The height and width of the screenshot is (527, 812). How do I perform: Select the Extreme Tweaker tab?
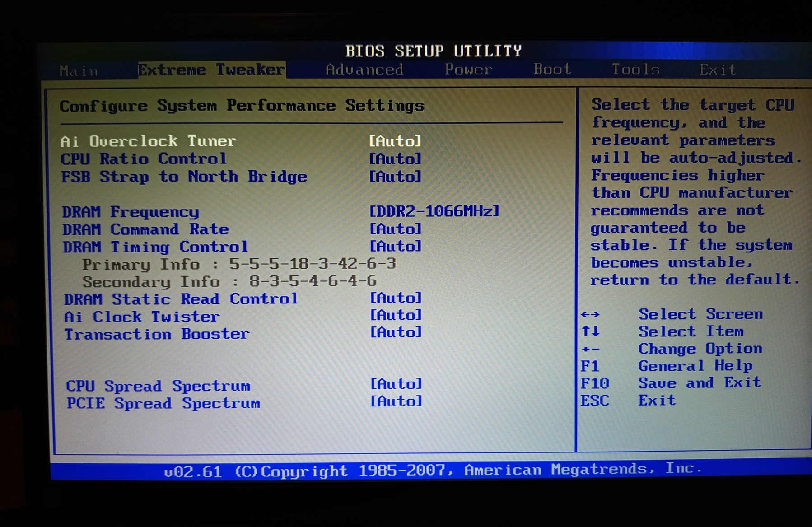click(211, 70)
